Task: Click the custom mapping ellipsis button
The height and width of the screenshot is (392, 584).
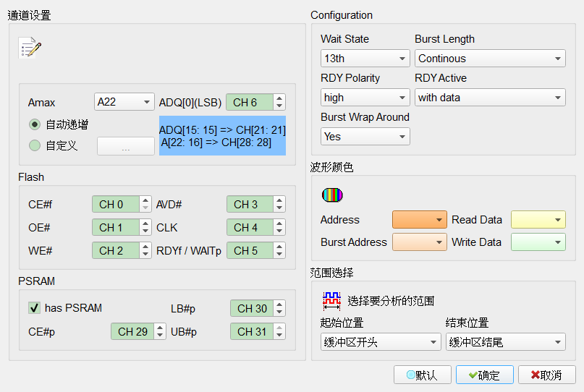Action: [x=125, y=146]
